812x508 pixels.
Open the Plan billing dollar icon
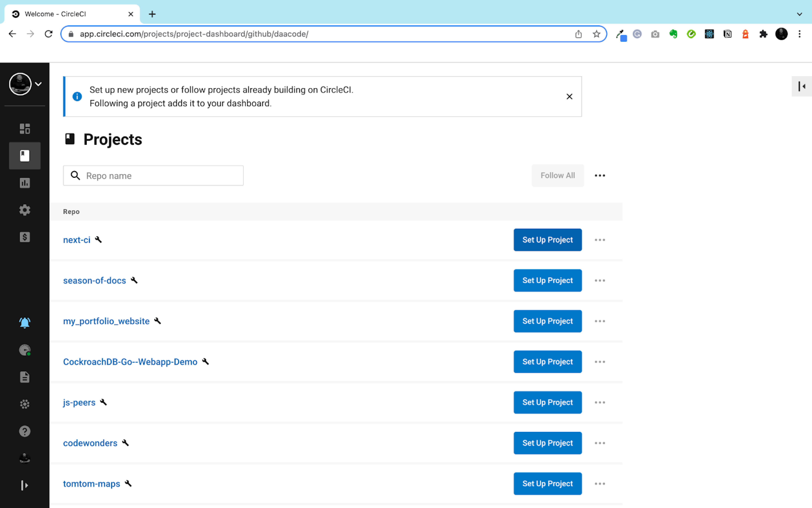tap(24, 237)
